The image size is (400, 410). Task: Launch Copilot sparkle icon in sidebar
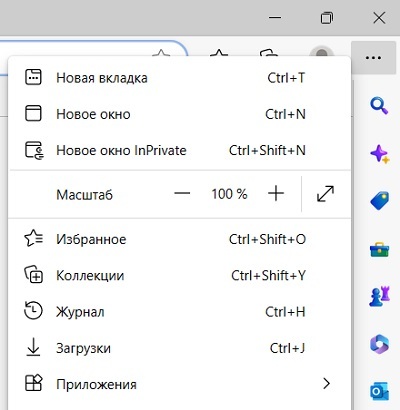(x=379, y=154)
